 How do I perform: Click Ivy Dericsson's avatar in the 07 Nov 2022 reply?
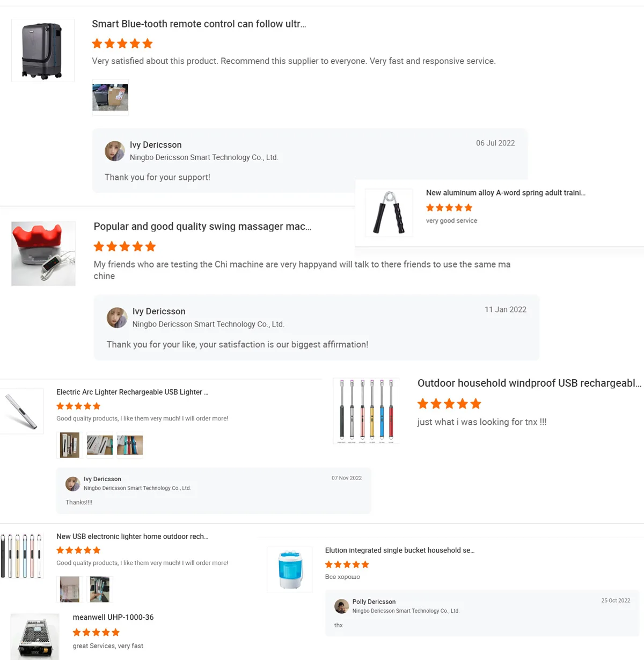pos(72,484)
